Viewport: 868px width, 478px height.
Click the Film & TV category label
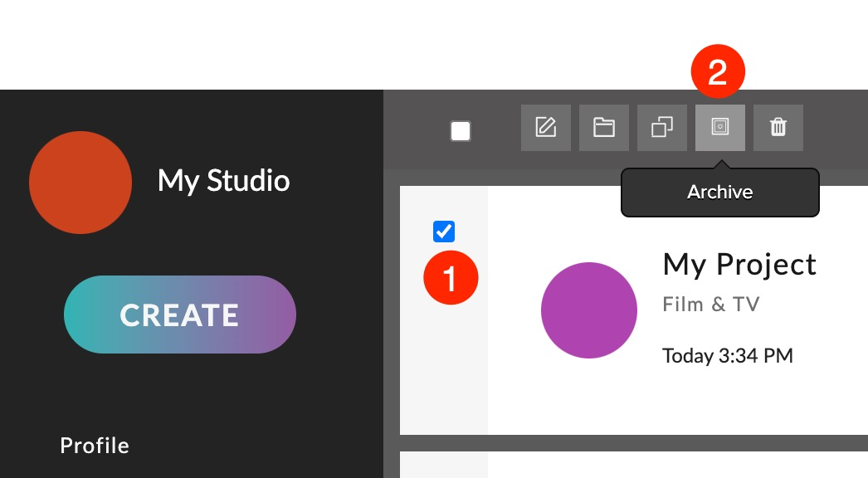710,305
